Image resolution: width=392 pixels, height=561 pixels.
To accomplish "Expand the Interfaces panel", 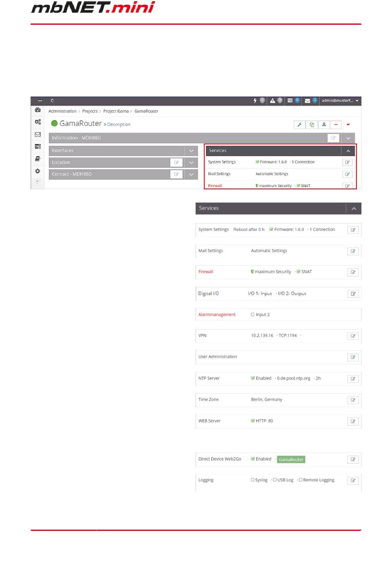I will (191, 151).
